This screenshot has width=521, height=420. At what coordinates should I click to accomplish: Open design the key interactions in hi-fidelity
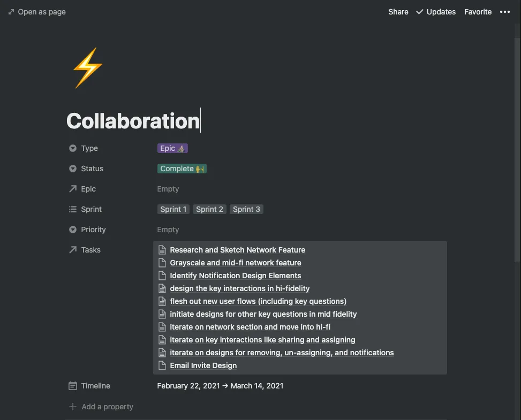239,288
